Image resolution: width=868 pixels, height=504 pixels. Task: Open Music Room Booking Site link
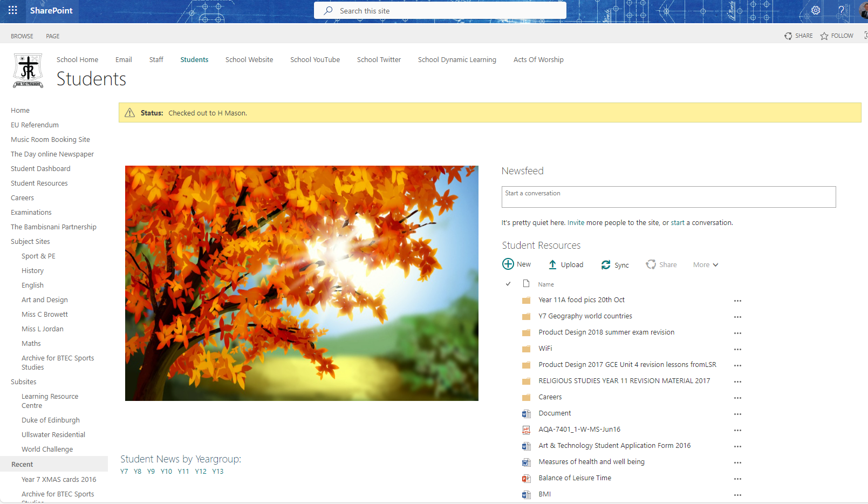[50, 139]
